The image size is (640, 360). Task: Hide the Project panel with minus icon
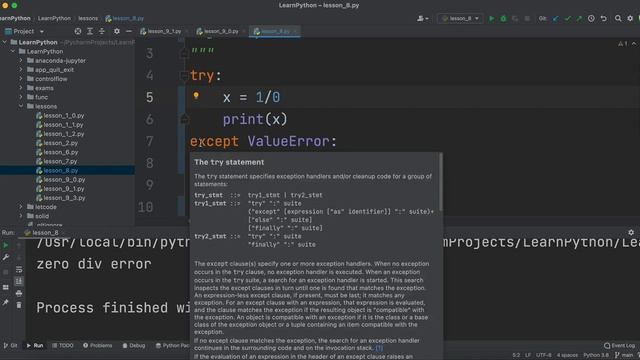point(129,31)
